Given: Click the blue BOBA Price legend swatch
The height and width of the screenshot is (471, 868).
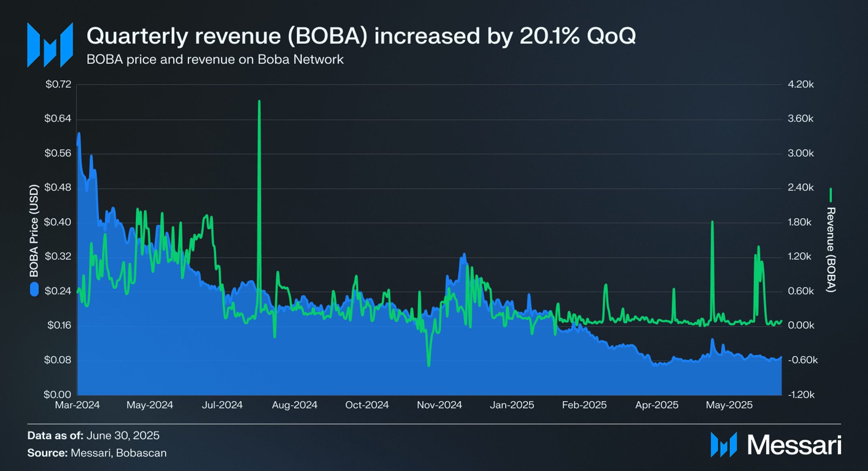Looking at the screenshot, I should [34, 289].
